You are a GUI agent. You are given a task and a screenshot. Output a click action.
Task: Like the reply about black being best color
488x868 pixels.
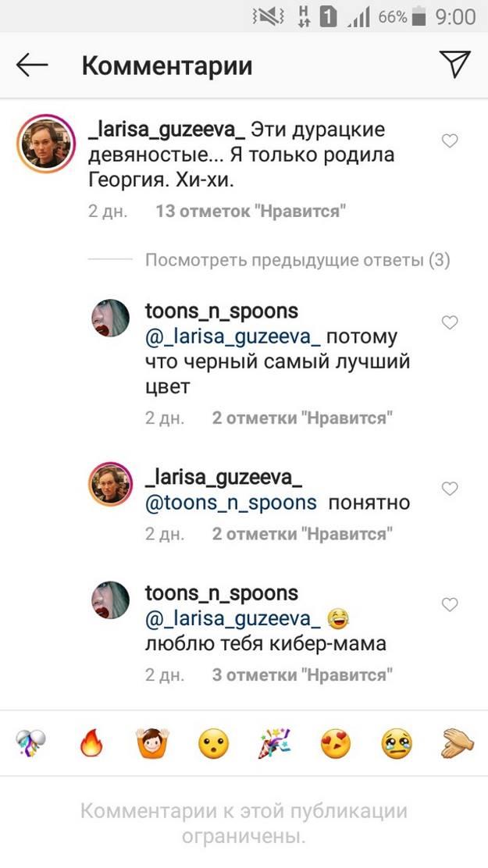pyautogui.click(x=450, y=322)
